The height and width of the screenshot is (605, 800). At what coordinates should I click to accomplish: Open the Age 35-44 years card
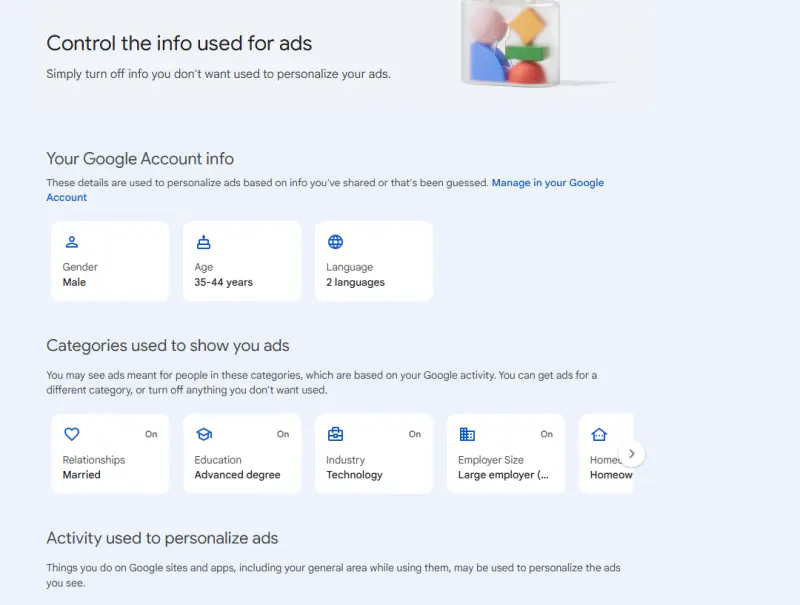(x=242, y=262)
